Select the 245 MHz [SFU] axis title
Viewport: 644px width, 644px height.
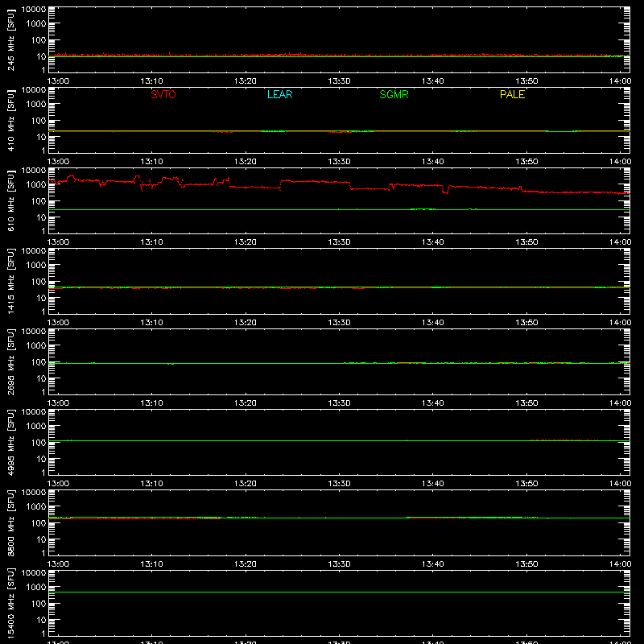point(10,39)
